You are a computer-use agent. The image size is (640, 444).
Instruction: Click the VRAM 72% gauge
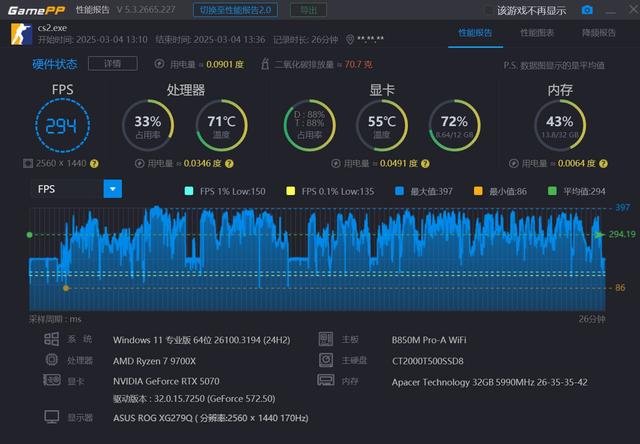pos(454,125)
